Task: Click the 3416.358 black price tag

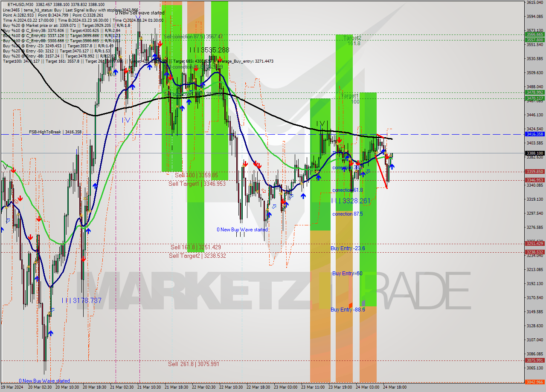Action: tap(534, 134)
